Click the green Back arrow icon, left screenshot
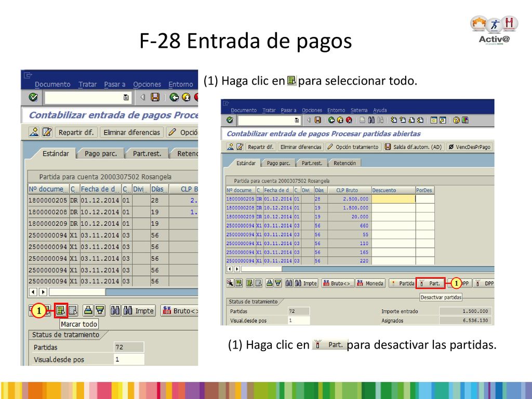 [x=175, y=97]
